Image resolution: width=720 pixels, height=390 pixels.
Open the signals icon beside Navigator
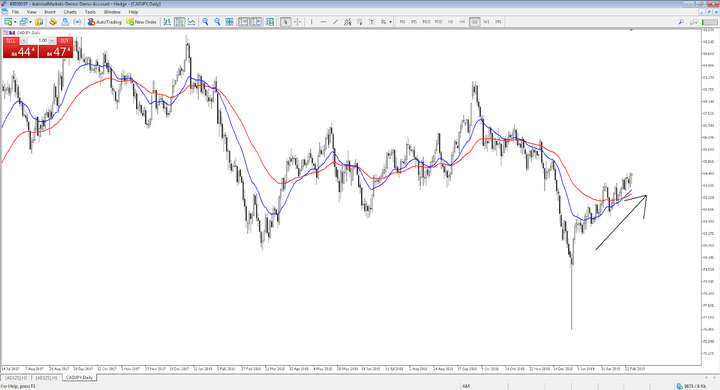click(77, 22)
